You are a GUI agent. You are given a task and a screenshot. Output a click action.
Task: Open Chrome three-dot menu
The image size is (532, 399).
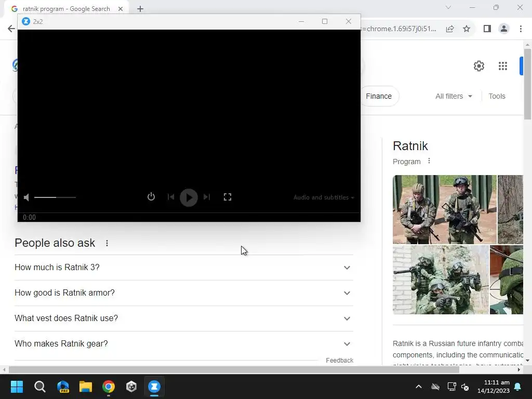(521, 29)
